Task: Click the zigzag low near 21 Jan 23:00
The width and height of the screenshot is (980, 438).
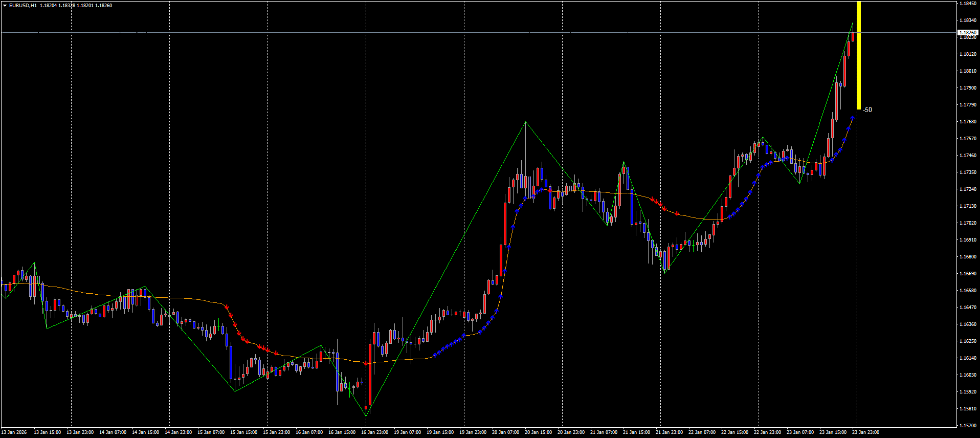Action: tap(665, 273)
